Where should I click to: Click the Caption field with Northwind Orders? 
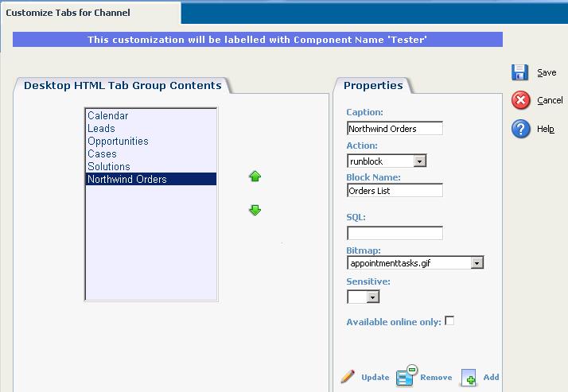(x=395, y=129)
